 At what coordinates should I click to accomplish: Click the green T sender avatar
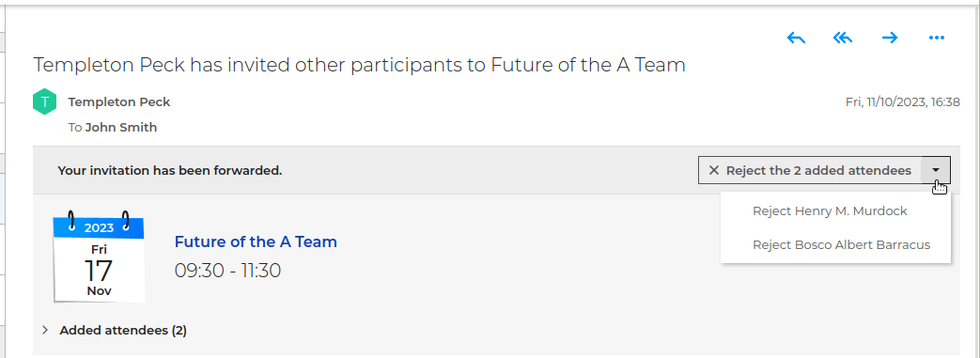pyautogui.click(x=44, y=101)
